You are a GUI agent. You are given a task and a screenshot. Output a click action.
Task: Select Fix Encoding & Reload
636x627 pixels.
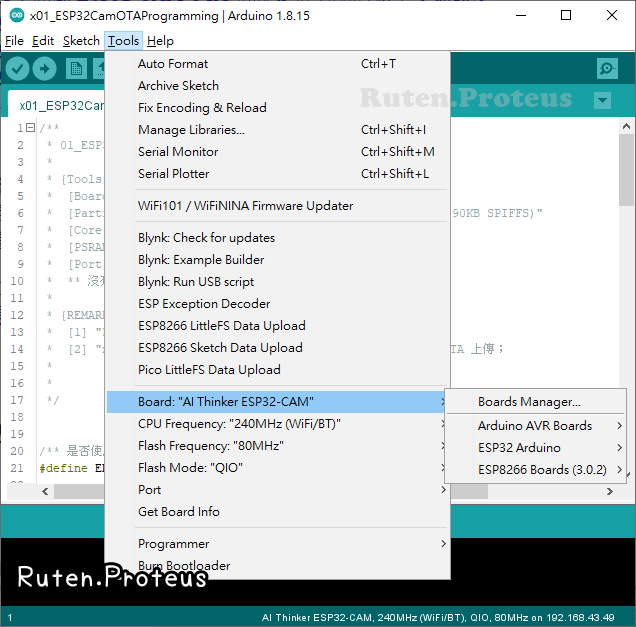[278, 107]
